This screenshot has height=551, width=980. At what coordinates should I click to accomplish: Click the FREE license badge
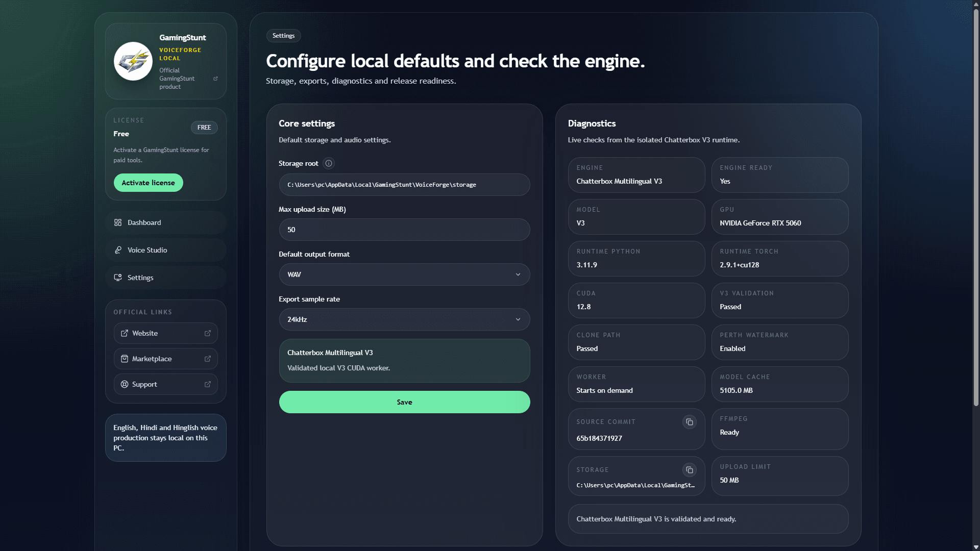click(x=204, y=128)
